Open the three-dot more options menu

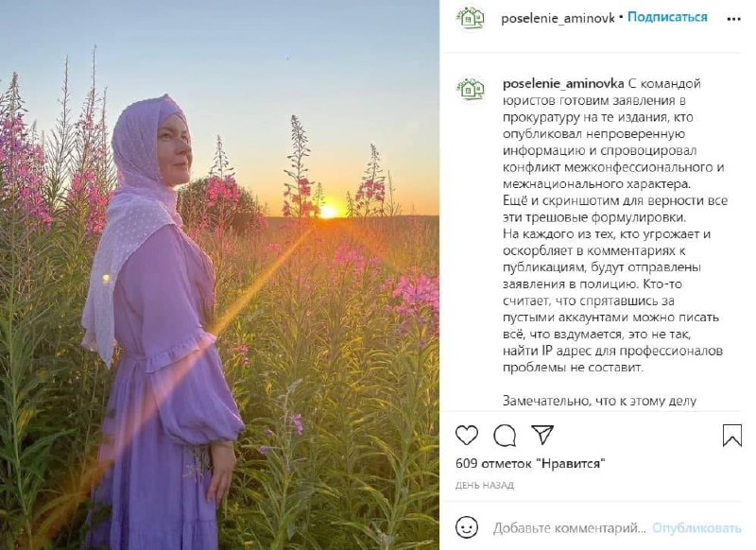pyautogui.click(x=733, y=19)
